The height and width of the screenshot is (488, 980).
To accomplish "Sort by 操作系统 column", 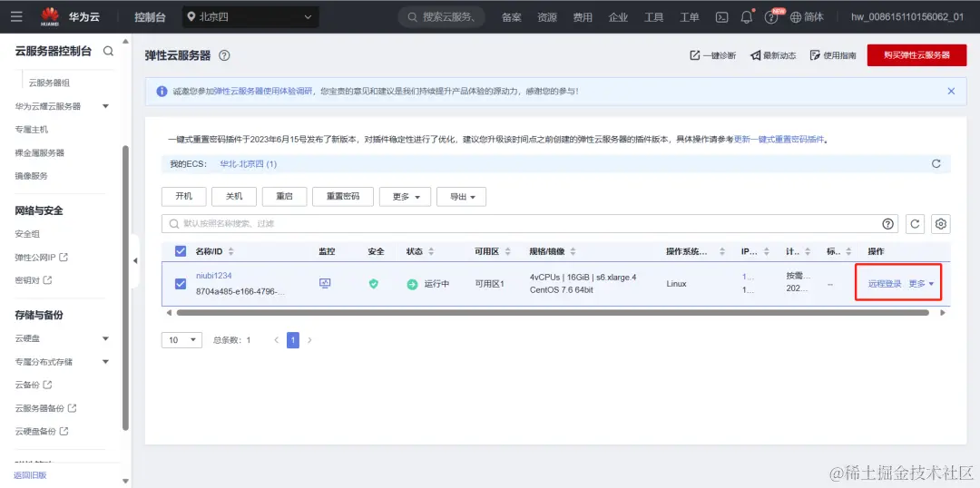I will click(722, 251).
